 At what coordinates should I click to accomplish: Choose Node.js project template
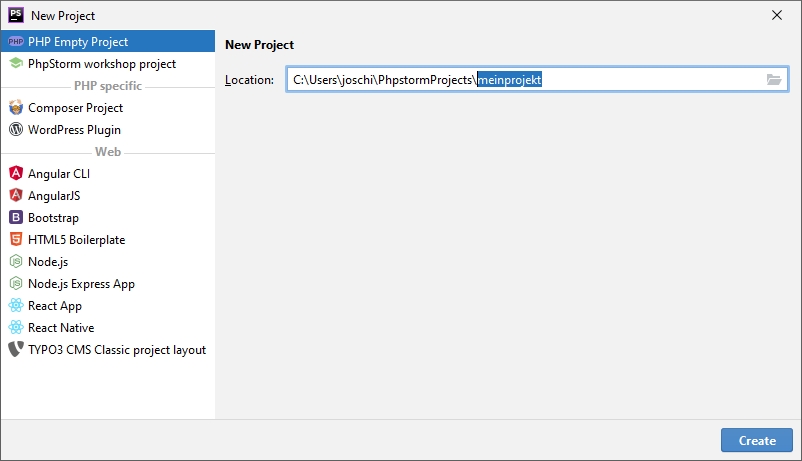[48, 262]
